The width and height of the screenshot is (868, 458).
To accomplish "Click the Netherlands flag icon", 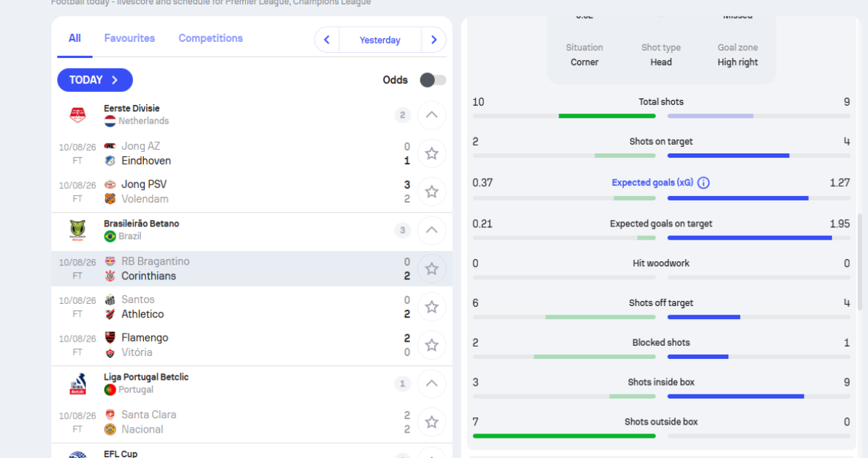I will click(x=110, y=121).
